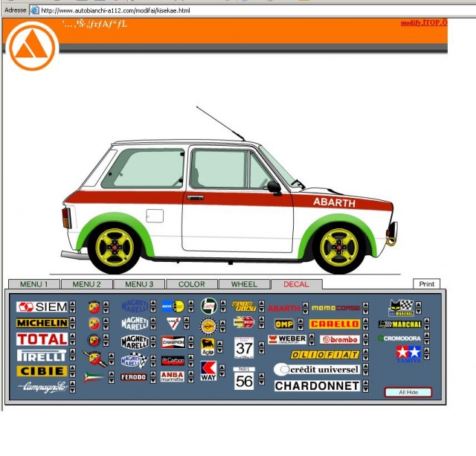476x456 pixels.
Task: Select the ANSA marmitte decal
Action: click(172, 376)
